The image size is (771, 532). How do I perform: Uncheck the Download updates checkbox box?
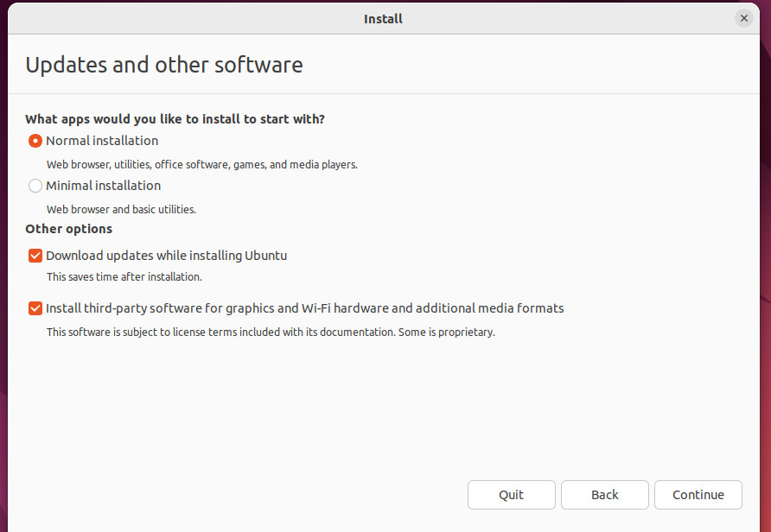(x=35, y=256)
